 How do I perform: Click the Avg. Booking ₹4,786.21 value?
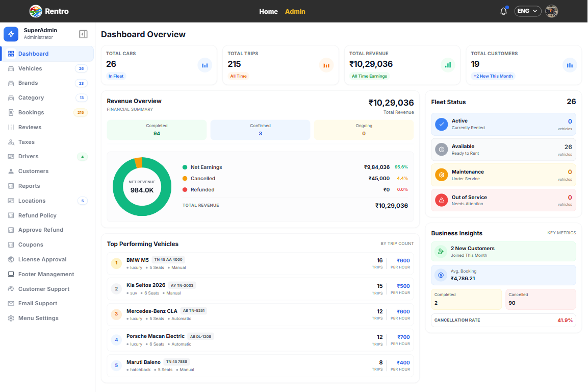(463, 279)
